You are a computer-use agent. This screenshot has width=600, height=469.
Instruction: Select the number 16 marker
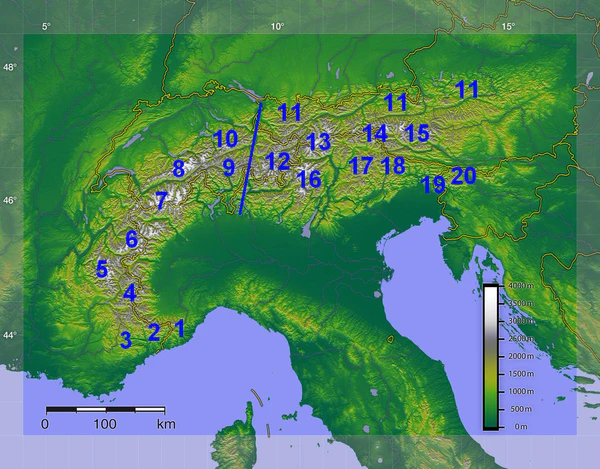309,179
